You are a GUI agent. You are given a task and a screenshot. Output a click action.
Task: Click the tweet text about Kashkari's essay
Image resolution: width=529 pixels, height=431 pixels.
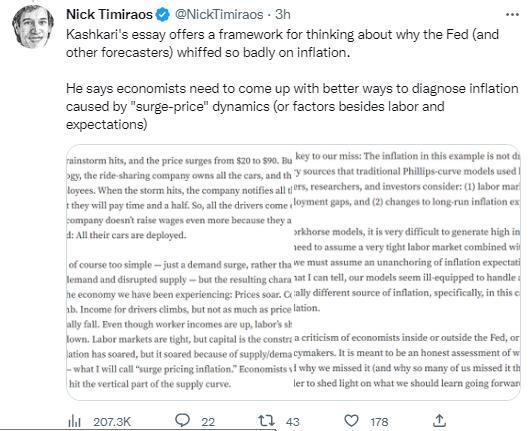click(282, 44)
